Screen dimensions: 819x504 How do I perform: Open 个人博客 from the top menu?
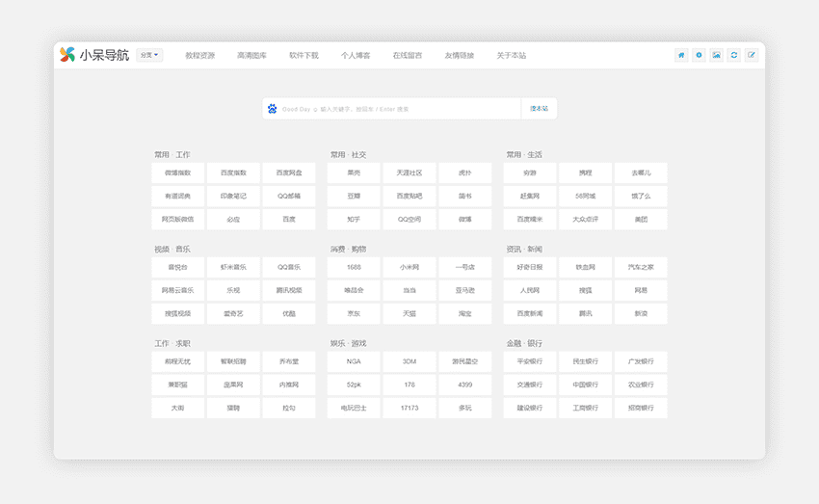[x=356, y=55]
